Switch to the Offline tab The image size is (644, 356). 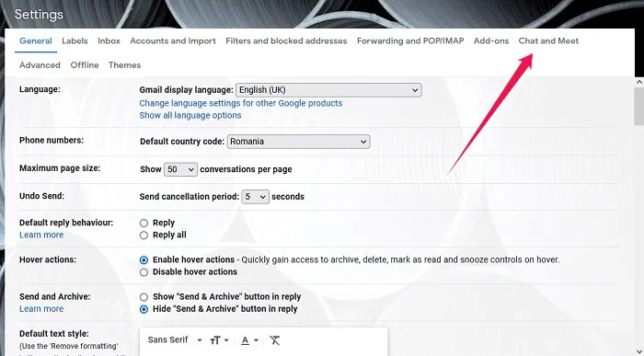click(85, 65)
